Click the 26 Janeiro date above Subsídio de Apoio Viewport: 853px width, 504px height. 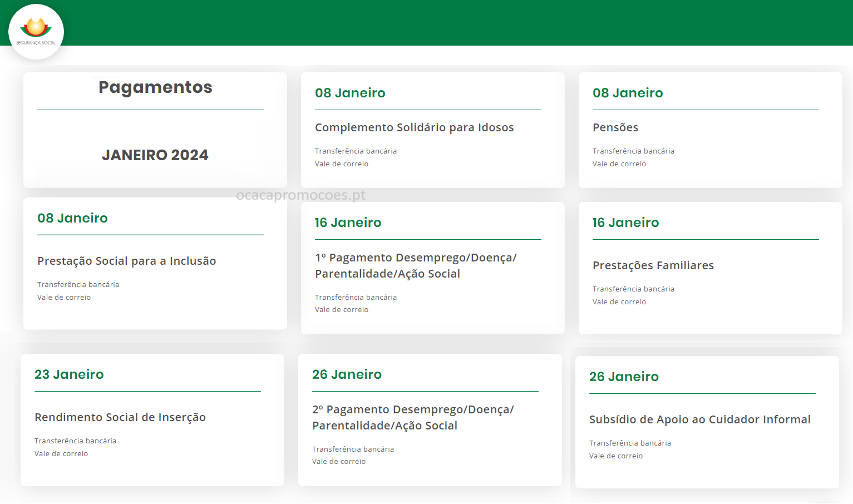[624, 377]
